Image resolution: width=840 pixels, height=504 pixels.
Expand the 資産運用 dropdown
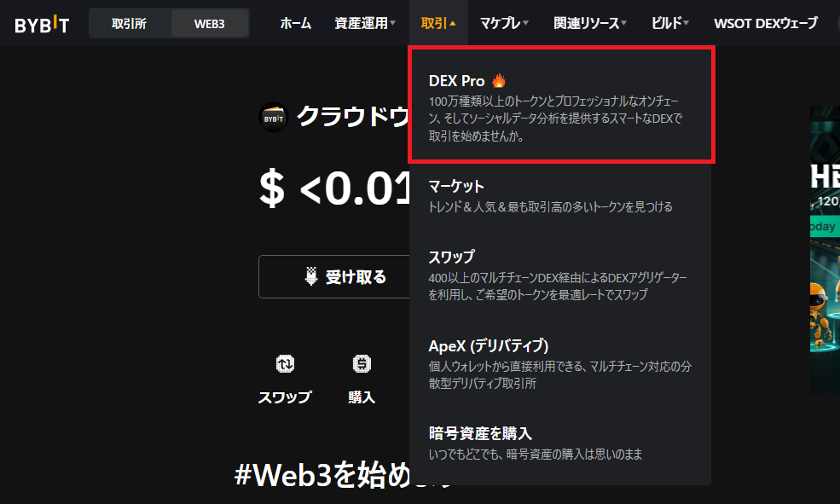point(365,23)
